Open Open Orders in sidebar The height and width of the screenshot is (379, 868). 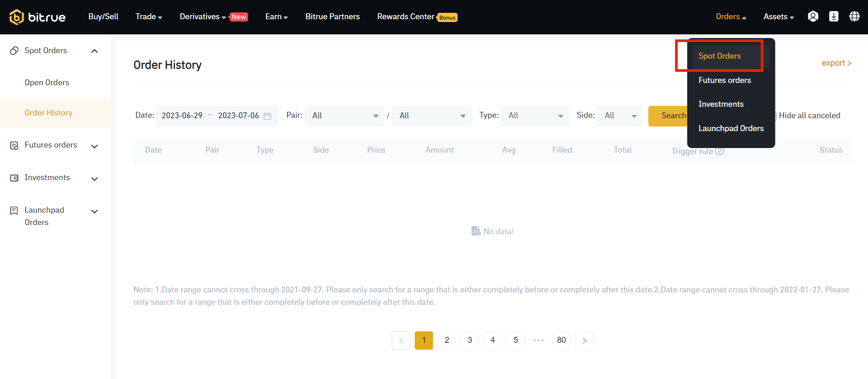[47, 82]
